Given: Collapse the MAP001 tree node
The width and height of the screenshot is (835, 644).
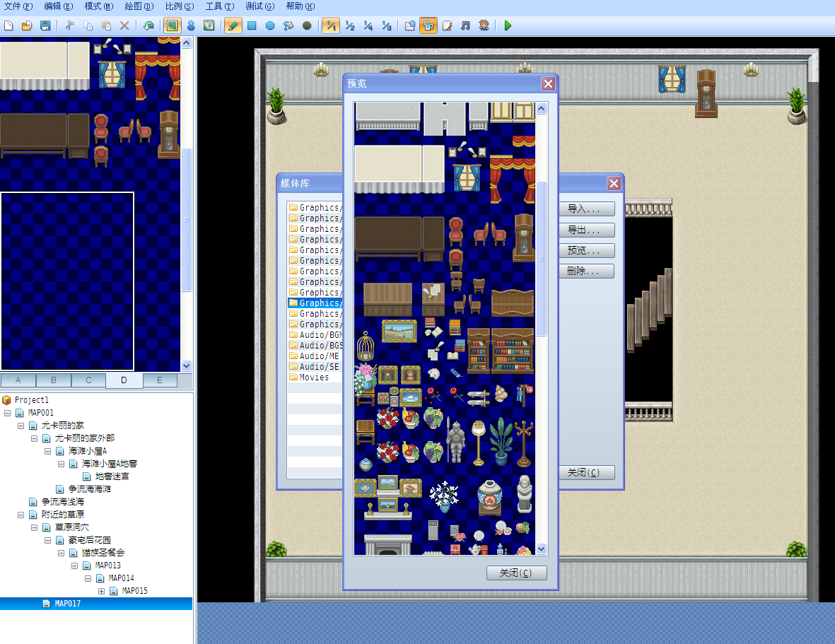Looking at the screenshot, I should pos(8,413).
